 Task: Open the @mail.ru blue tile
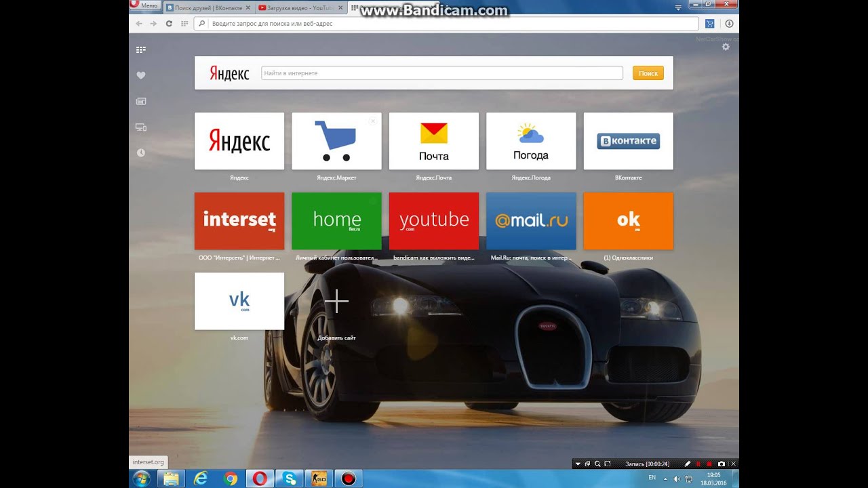click(531, 221)
